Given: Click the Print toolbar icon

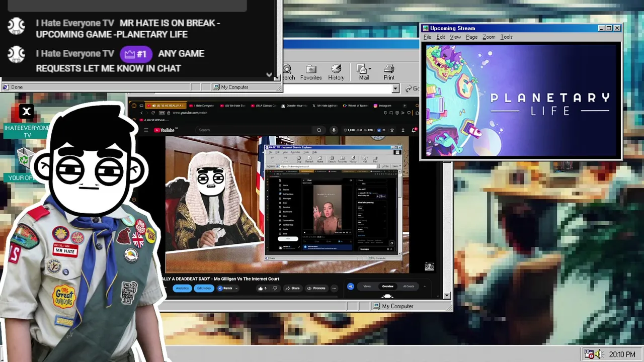Looking at the screenshot, I should click(x=389, y=72).
